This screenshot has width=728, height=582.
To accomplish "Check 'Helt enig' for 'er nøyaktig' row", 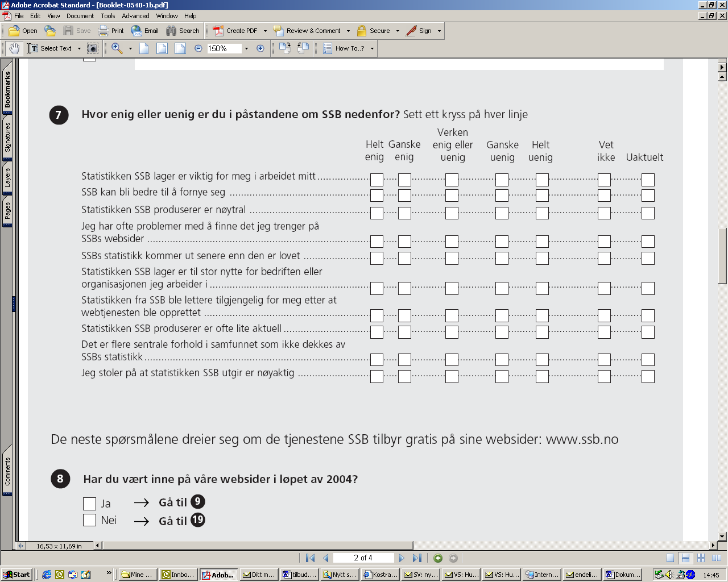I will tap(377, 376).
